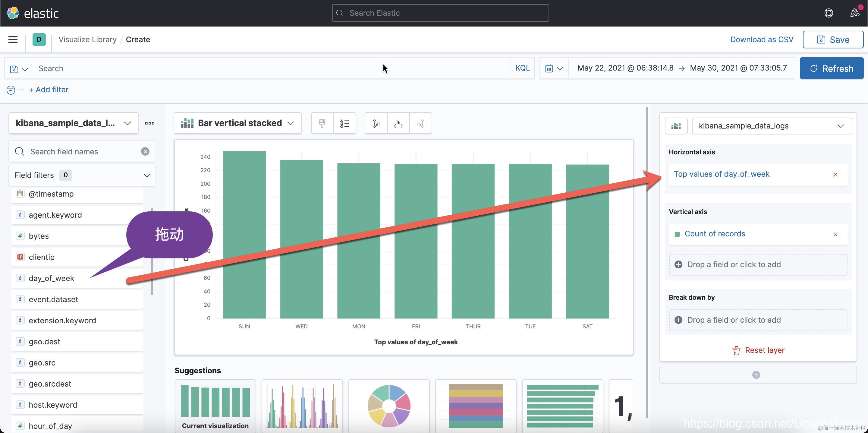868x433 pixels.
Task: Open the visual options paintbrush icon
Action: 322,123
